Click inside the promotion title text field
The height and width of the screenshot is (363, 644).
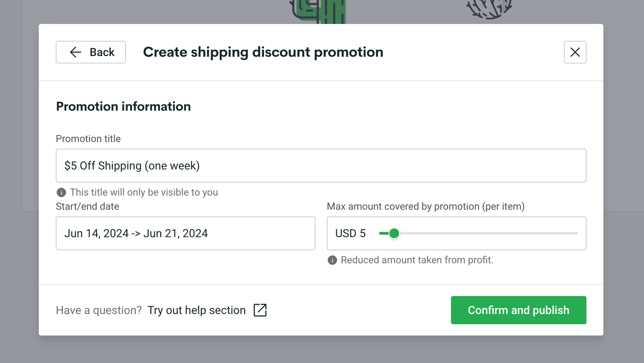coord(320,165)
